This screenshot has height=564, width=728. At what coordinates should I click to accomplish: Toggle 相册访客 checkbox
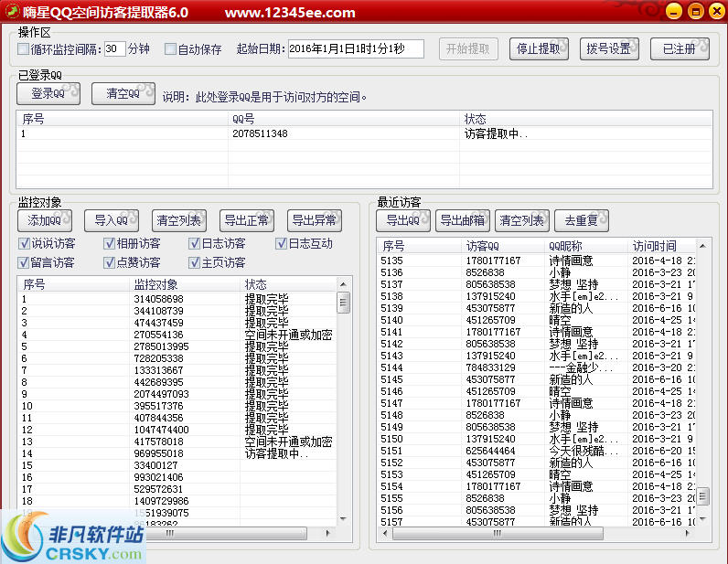point(109,243)
